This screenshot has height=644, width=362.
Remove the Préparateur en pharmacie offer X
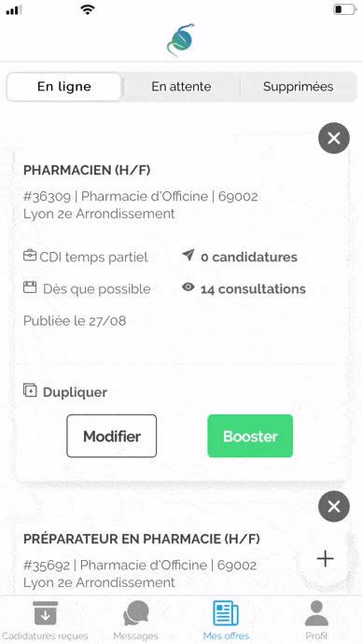[334, 507]
